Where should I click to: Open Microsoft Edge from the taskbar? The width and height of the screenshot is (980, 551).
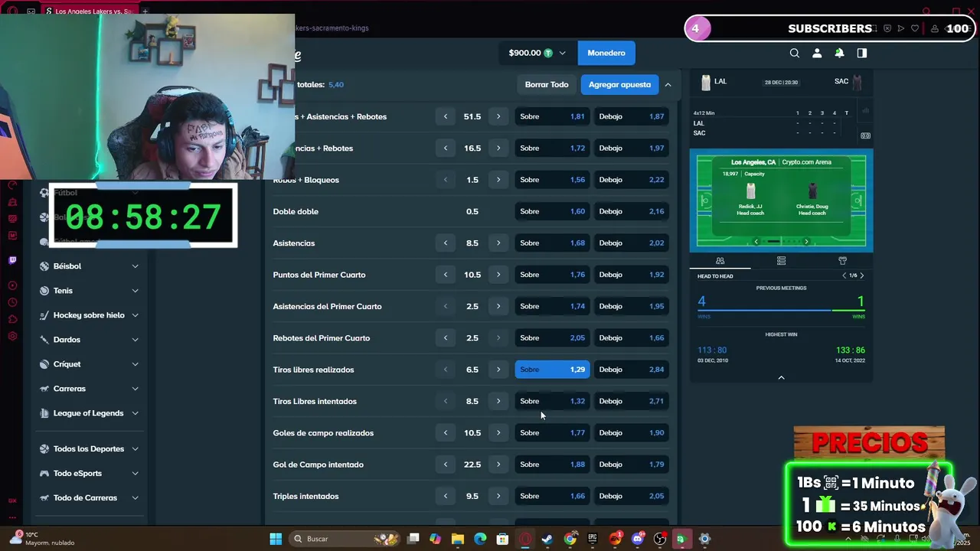tap(480, 539)
